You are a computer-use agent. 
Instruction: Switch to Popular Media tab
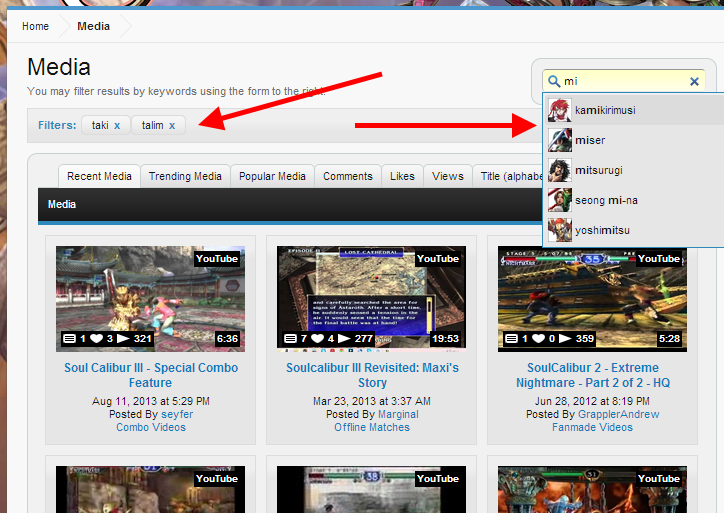click(x=272, y=176)
